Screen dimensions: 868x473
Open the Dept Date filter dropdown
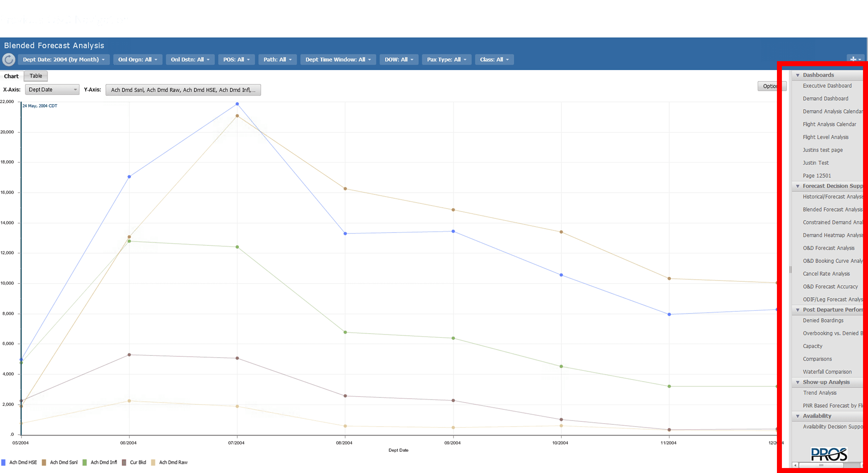64,60
